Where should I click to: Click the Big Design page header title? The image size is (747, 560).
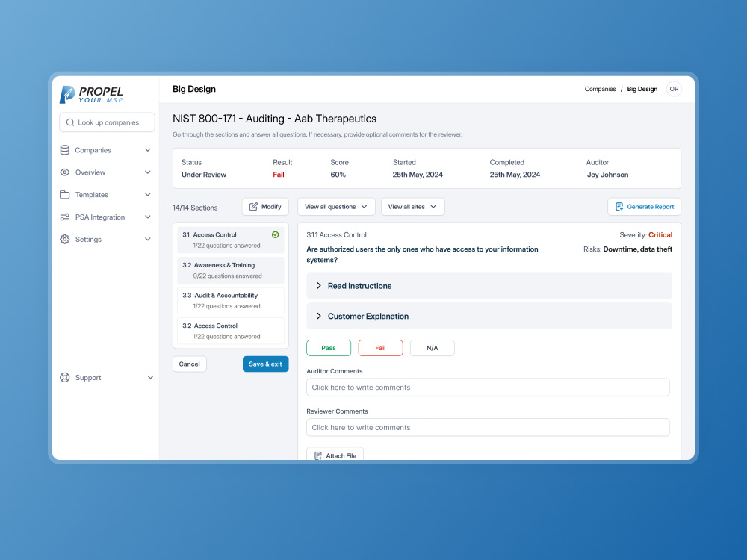pyautogui.click(x=194, y=89)
